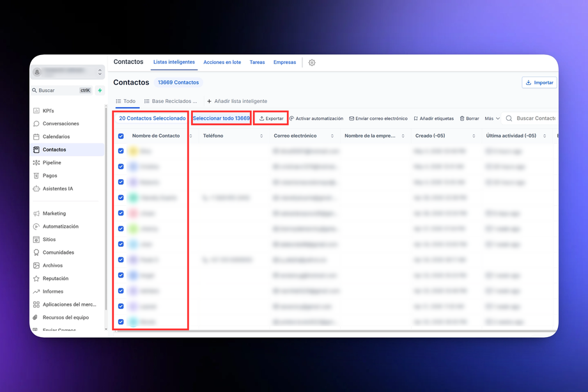This screenshot has height=392, width=588.
Task: Uncheck the second contact row checkbox
Action: pyautogui.click(x=121, y=166)
